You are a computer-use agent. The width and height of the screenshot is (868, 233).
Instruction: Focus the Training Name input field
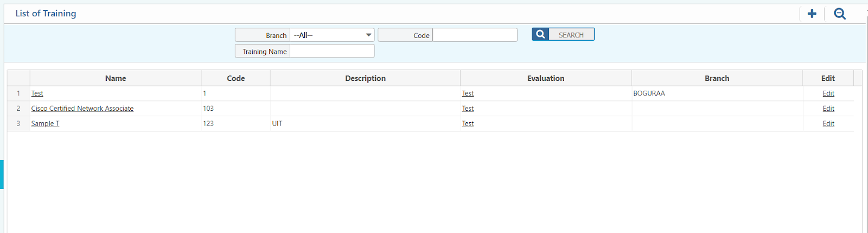point(332,51)
